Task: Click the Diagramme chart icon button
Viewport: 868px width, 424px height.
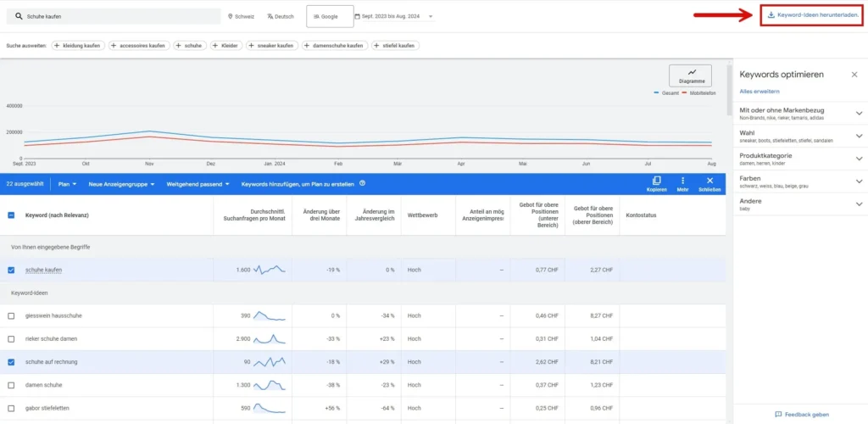Action: [691, 75]
